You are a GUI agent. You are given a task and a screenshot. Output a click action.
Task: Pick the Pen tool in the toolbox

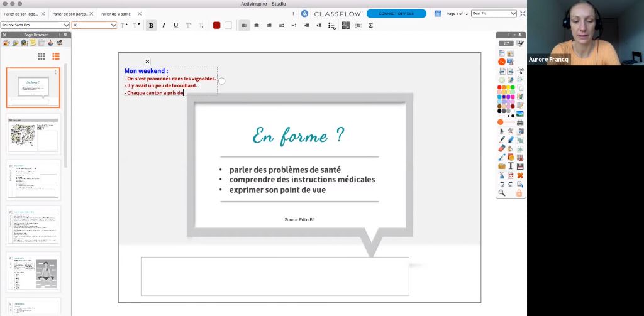click(501, 140)
